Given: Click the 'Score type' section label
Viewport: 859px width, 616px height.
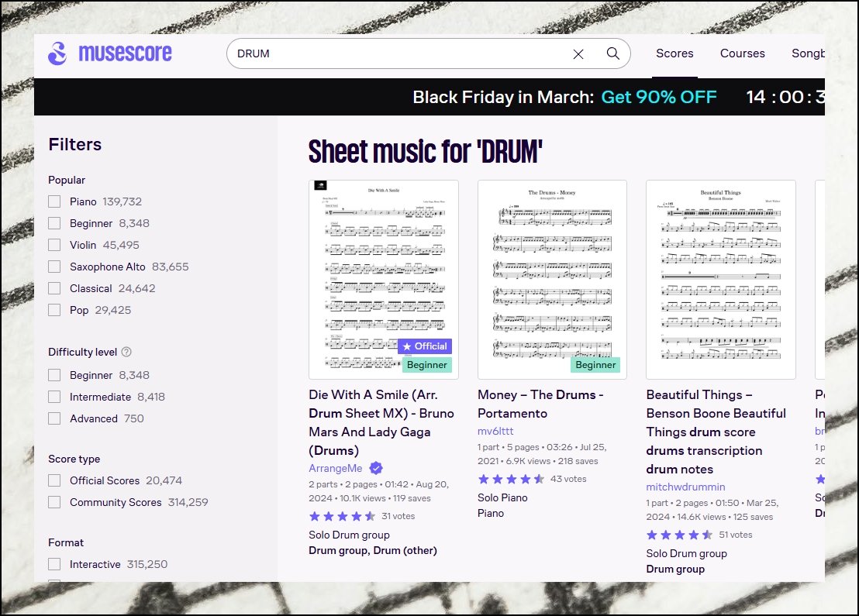Looking at the screenshot, I should pos(74,459).
